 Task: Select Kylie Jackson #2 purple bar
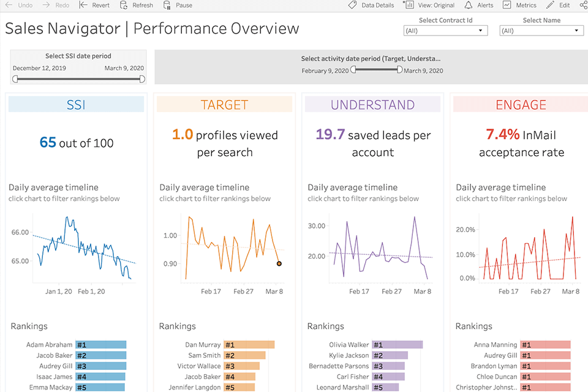[390, 355]
